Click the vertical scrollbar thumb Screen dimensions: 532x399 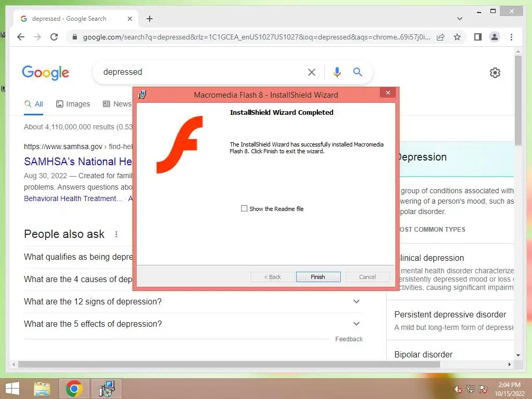click(x=518, y=100)
